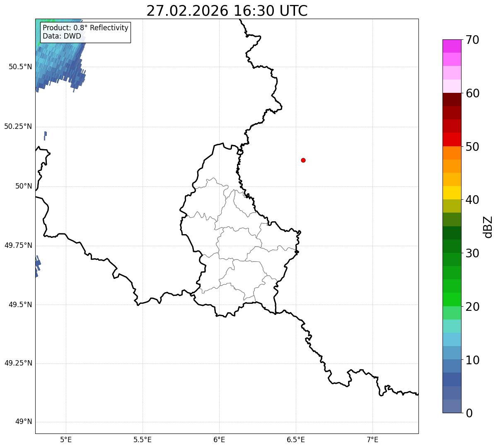
Task: Click the 6°E longitude label
Action: [219, 440]
